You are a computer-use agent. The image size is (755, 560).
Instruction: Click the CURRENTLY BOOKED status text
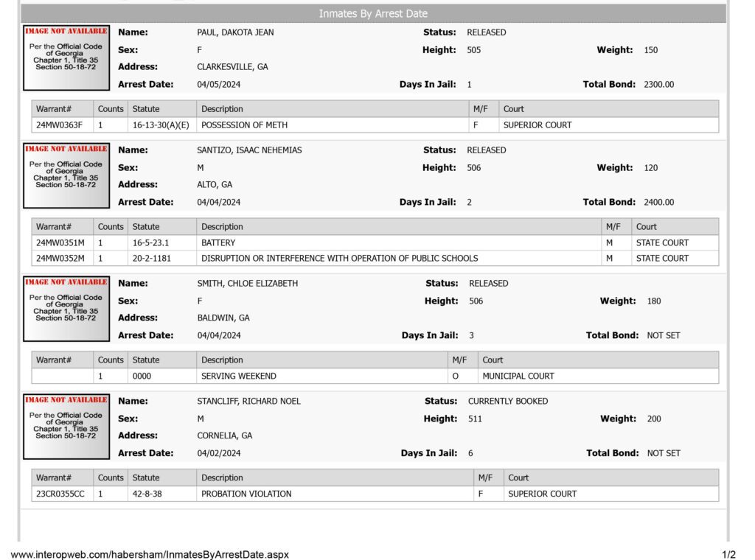click(508, 402)
